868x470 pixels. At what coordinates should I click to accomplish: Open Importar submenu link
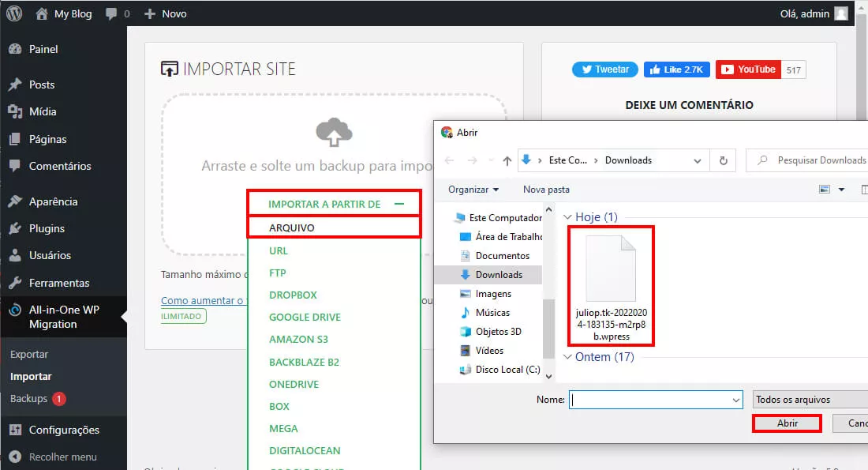click(x=31, y=376)
